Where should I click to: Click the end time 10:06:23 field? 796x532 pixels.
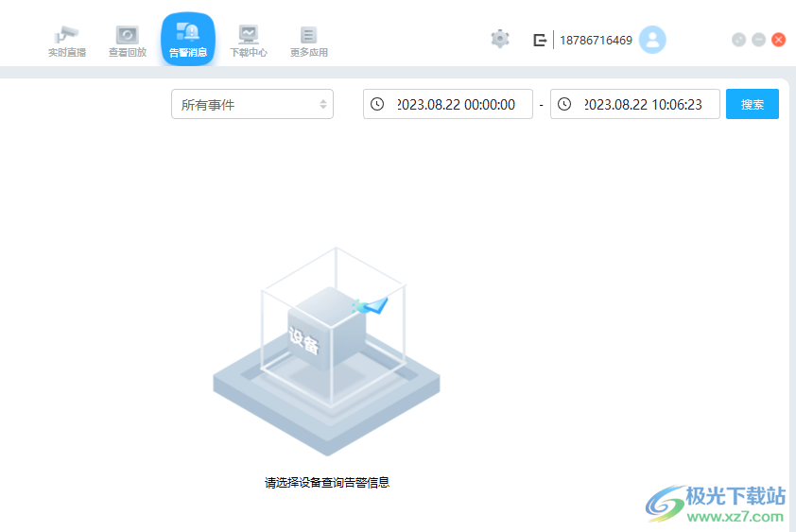click(644, 105)
